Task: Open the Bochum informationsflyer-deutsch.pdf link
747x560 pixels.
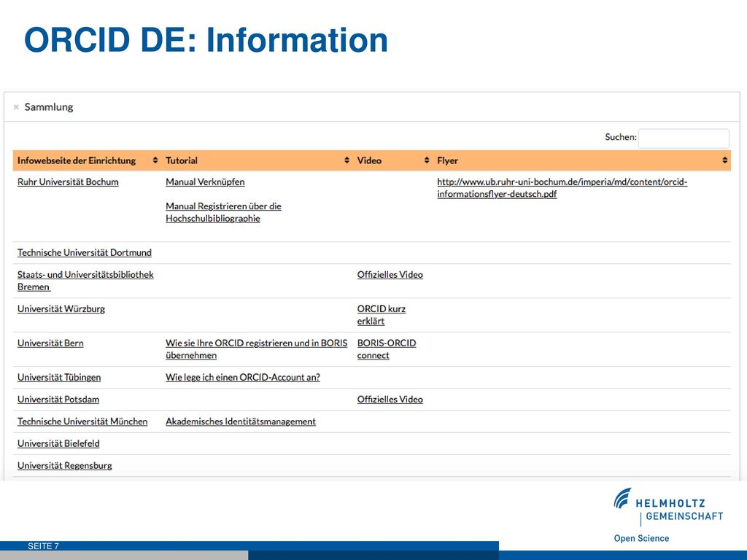Action: pyautogui.click(x=562, y=188)
